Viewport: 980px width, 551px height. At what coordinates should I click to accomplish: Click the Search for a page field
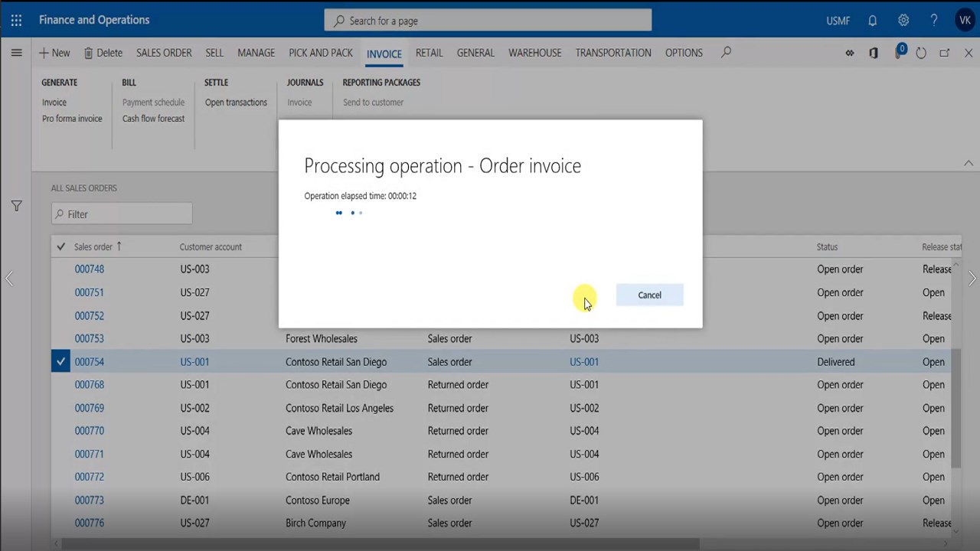click(488, 21)
